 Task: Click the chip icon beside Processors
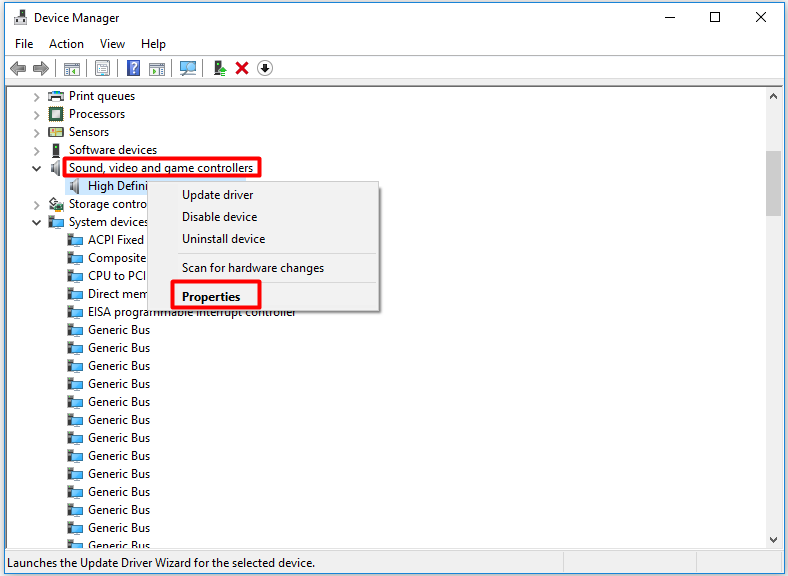[x=56, y=114]
